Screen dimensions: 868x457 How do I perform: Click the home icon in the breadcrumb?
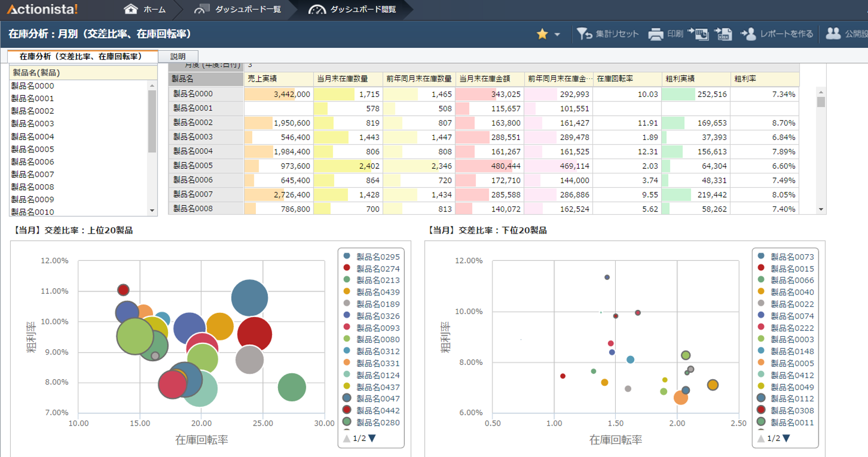point(131,9)
